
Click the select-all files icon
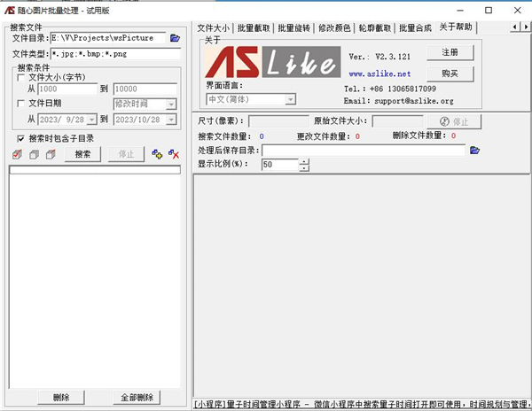18,154
